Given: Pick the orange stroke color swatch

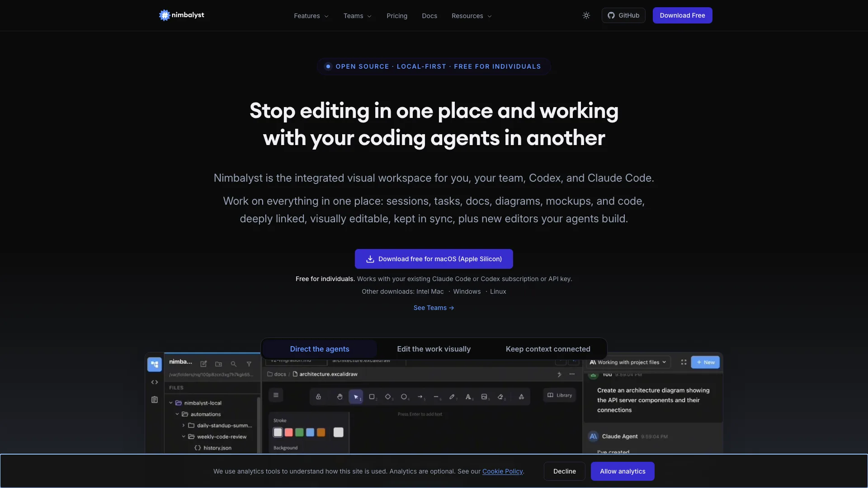Looking at the screenshot, I should coord(321,432).
